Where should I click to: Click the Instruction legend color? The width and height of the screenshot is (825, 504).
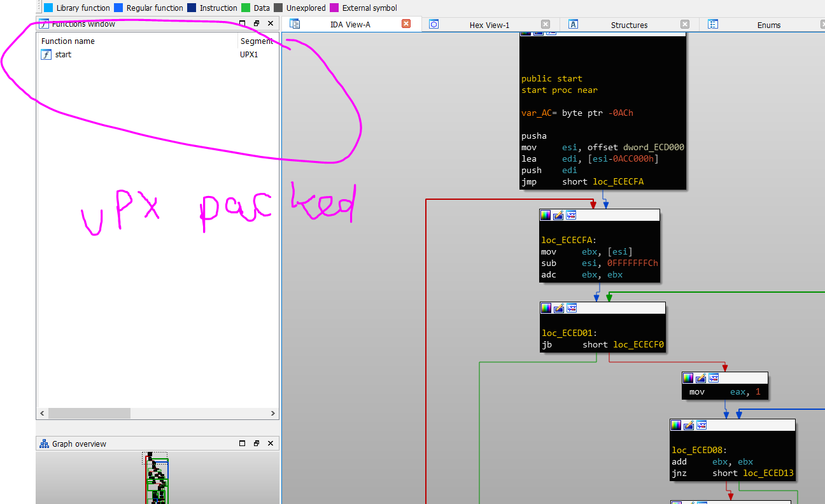192,8
